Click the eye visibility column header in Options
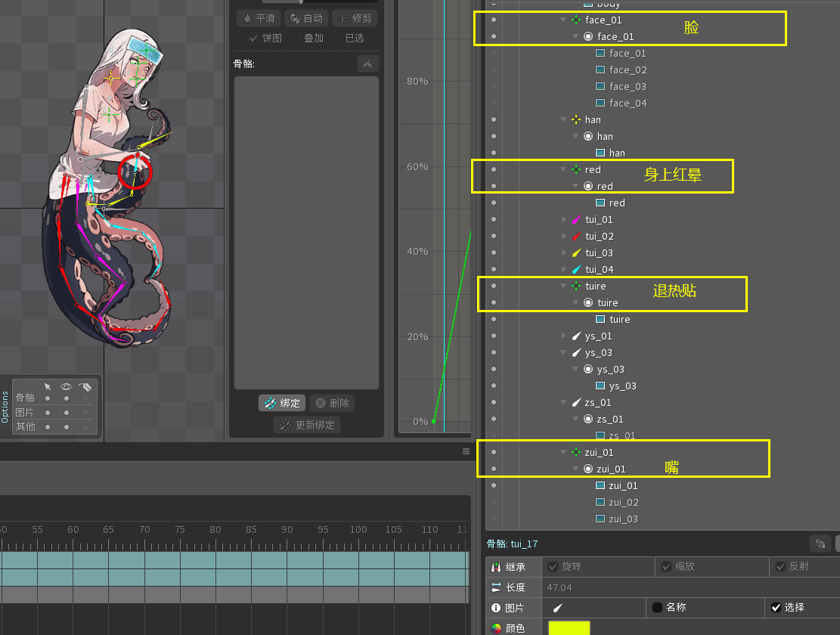 point(66,386)
